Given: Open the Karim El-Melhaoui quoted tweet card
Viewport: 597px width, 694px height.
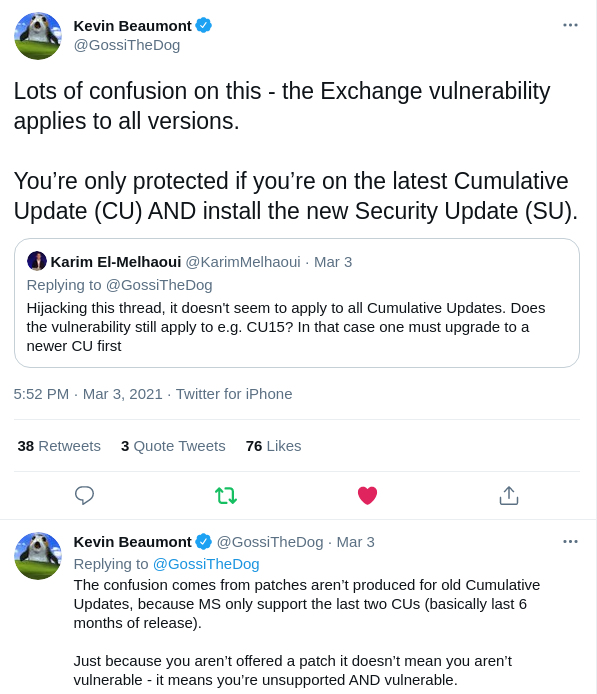Looking at the screenshot, I should pos(297,303).
